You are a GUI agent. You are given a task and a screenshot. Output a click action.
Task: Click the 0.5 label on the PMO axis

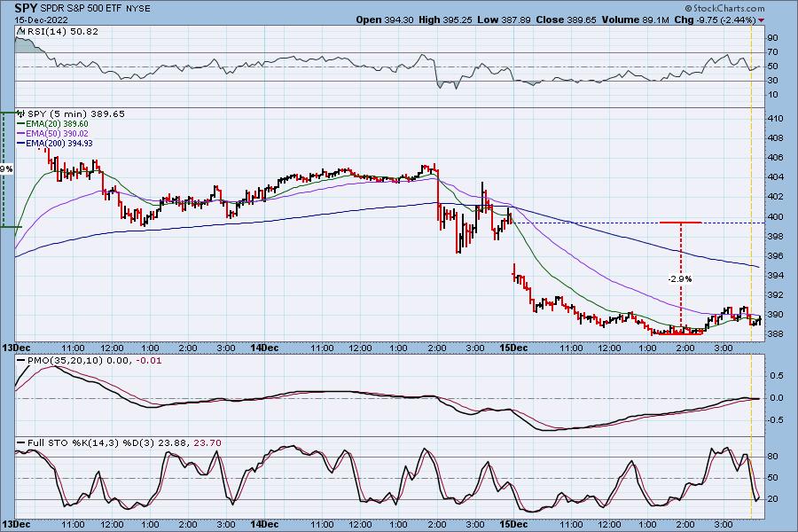(x=777, y=376)
